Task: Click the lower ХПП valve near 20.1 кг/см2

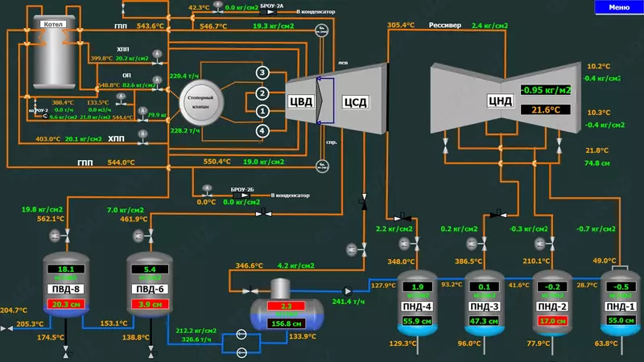Action: click(142, 138)
